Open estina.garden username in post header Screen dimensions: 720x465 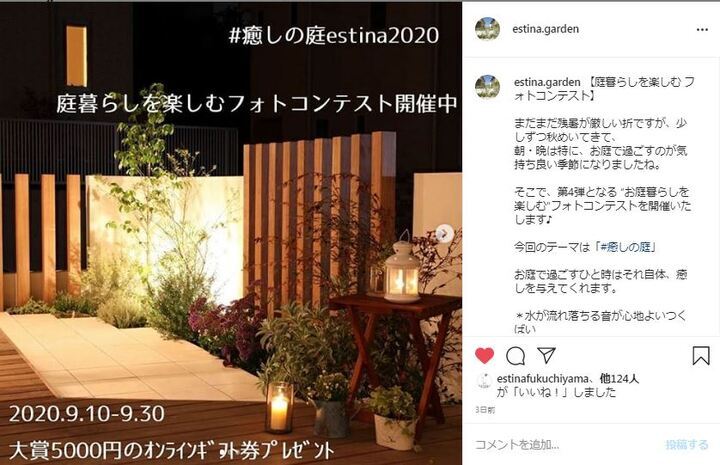click(x=546, y=29)
